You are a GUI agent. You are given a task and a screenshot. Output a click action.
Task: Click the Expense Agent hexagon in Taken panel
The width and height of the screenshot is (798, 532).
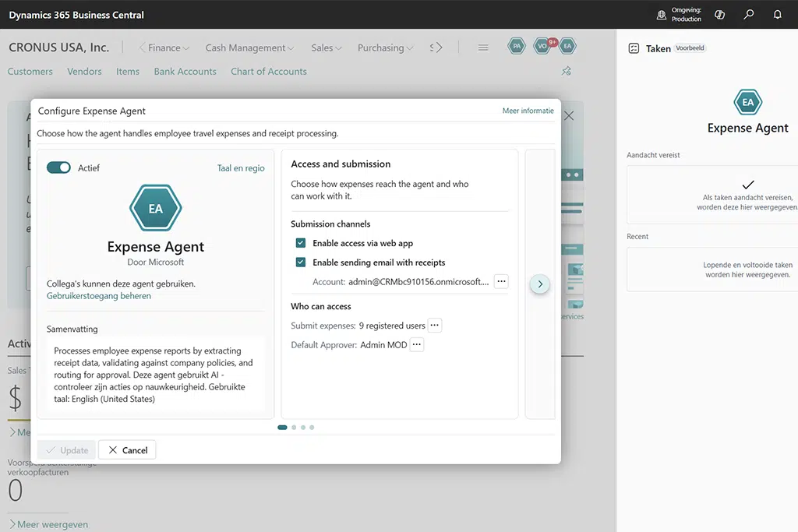point(747,102)
